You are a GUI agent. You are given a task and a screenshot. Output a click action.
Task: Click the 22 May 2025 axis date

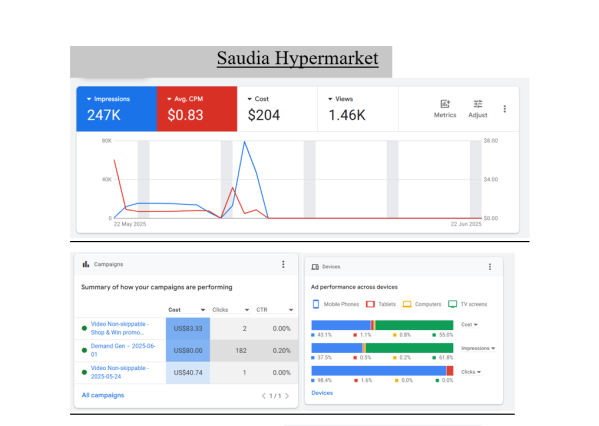coord(130,224)
